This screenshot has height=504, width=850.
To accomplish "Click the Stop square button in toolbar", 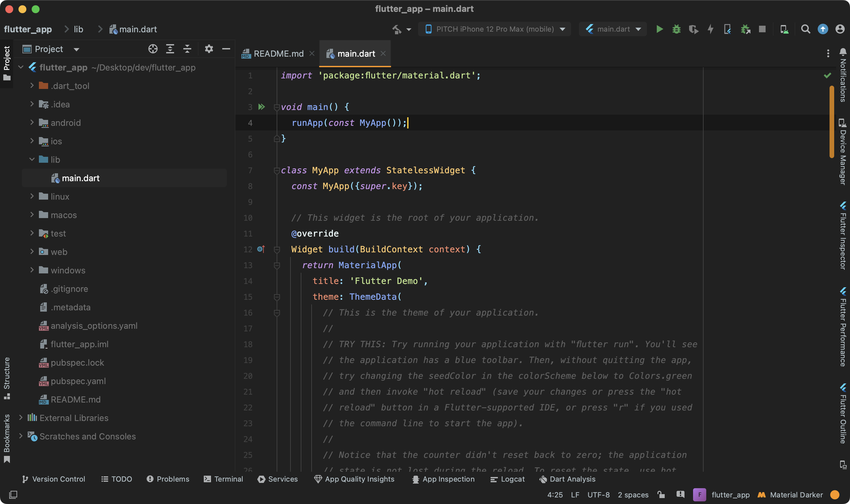I will coord(762,29).
